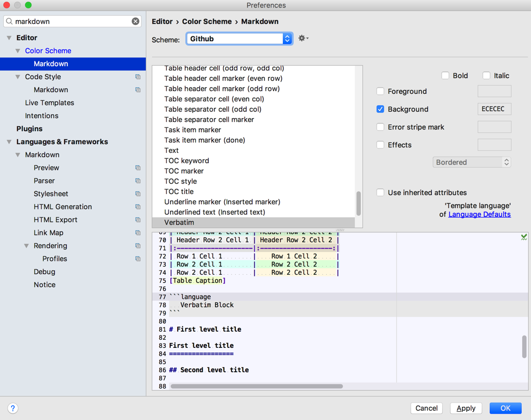Viewport: 531px width, 420px height.
Task: Open the Scheme dropdown showing Github
Action: (239, 38)
